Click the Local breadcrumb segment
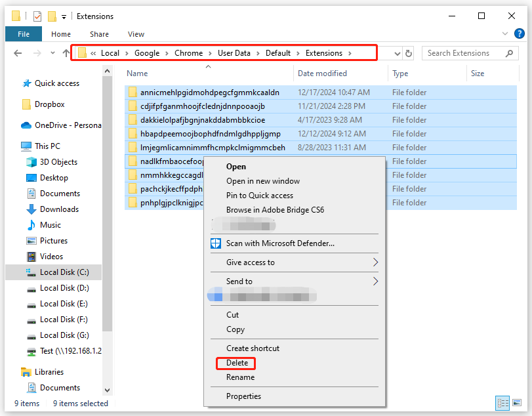 point(110,53)
